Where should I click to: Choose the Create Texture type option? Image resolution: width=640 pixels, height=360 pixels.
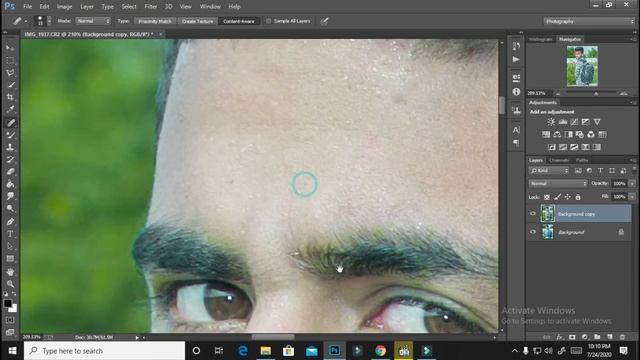tap(198, 21)
